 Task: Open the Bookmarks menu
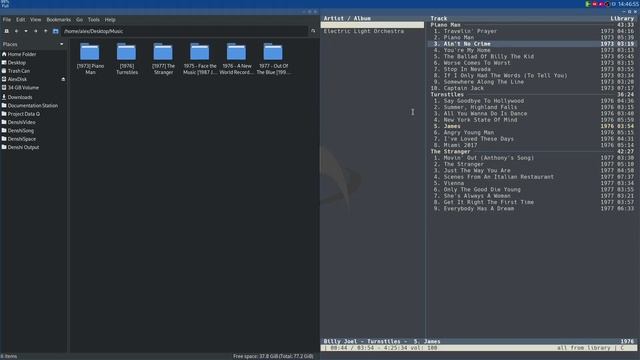58,20
